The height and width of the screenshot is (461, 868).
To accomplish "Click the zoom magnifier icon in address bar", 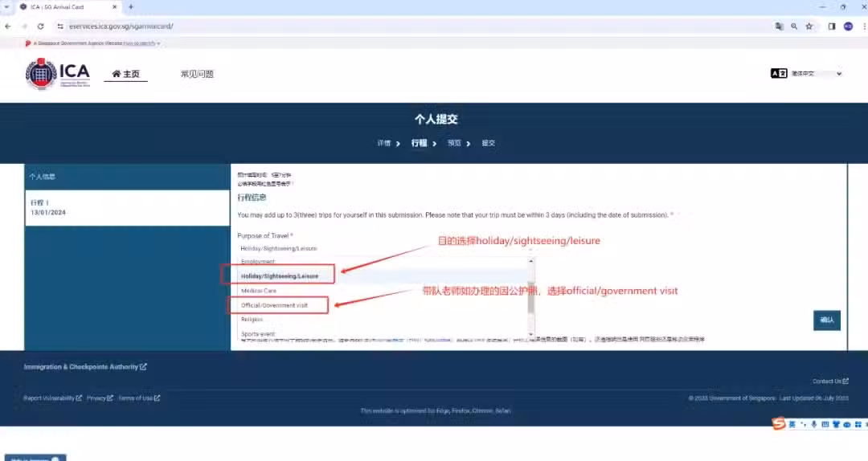I will pyautogui.click(x=794, y=26).
